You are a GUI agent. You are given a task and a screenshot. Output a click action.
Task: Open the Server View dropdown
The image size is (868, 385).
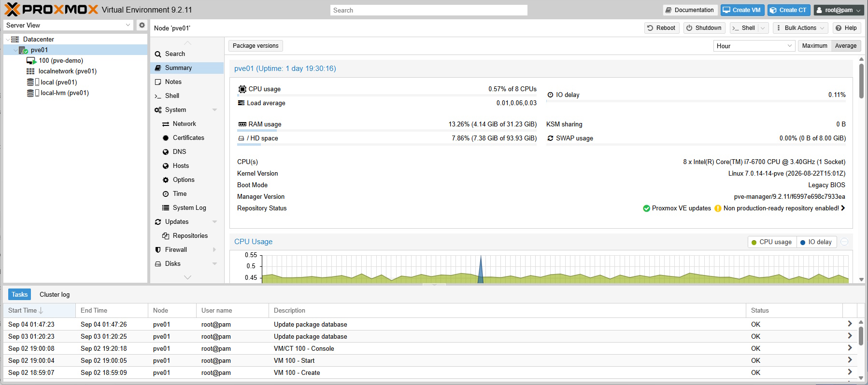pos(128,25)
